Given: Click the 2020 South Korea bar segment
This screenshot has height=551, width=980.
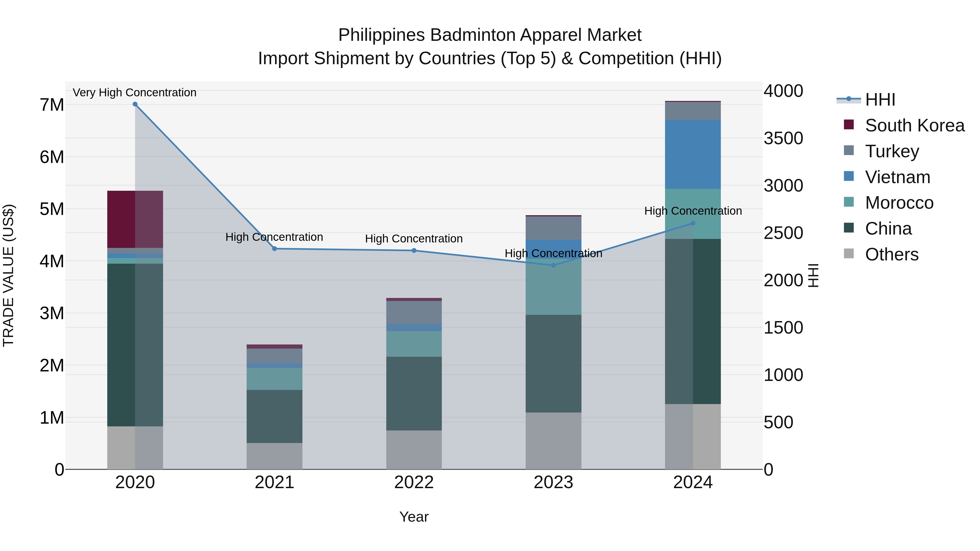Looking at the screenshot, I should 135,219.
